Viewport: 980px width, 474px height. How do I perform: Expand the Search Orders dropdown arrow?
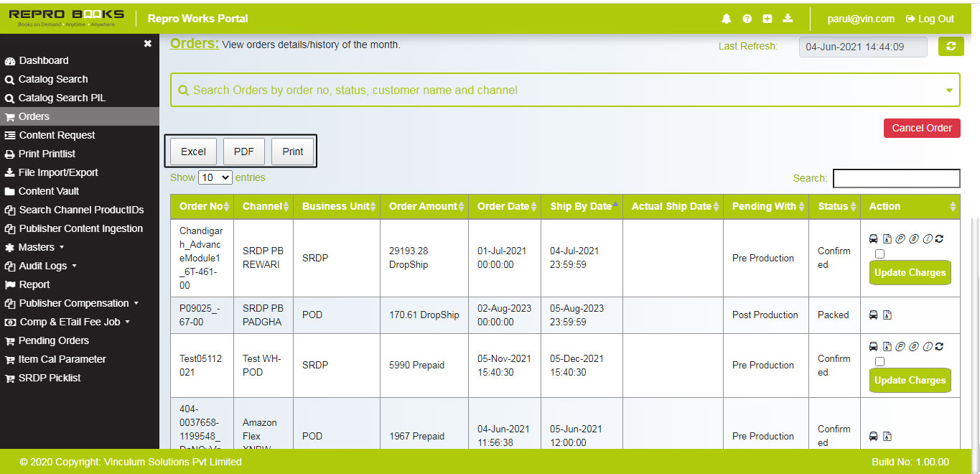pos(948,90)
